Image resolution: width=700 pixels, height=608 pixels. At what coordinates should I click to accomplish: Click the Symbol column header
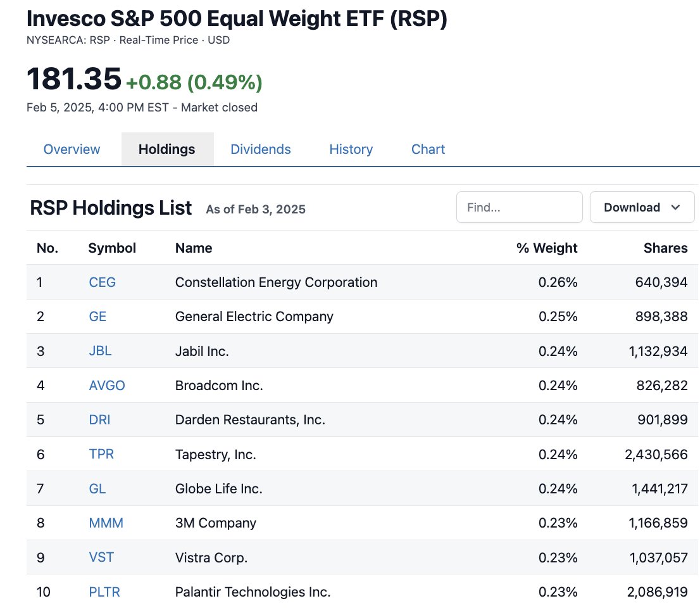pos(112,248)
